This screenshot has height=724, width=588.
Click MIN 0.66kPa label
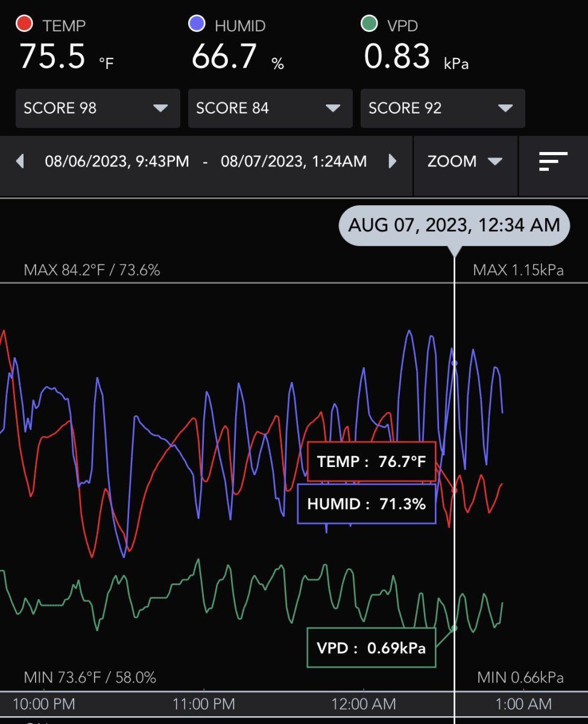520,678
